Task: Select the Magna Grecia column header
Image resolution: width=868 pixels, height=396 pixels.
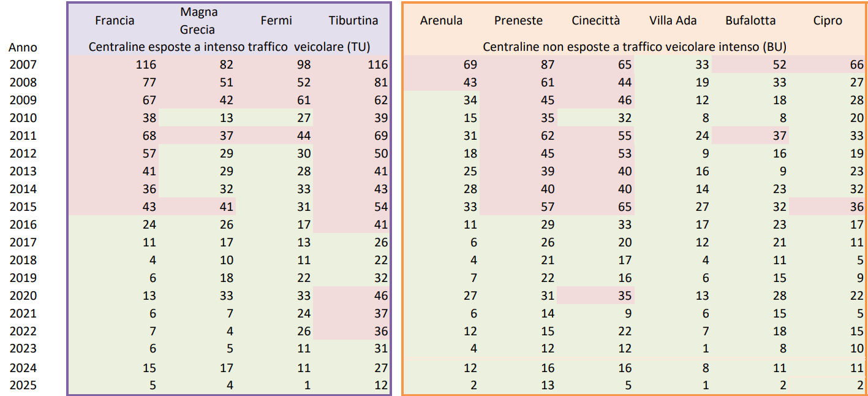Action: [198, 20]
